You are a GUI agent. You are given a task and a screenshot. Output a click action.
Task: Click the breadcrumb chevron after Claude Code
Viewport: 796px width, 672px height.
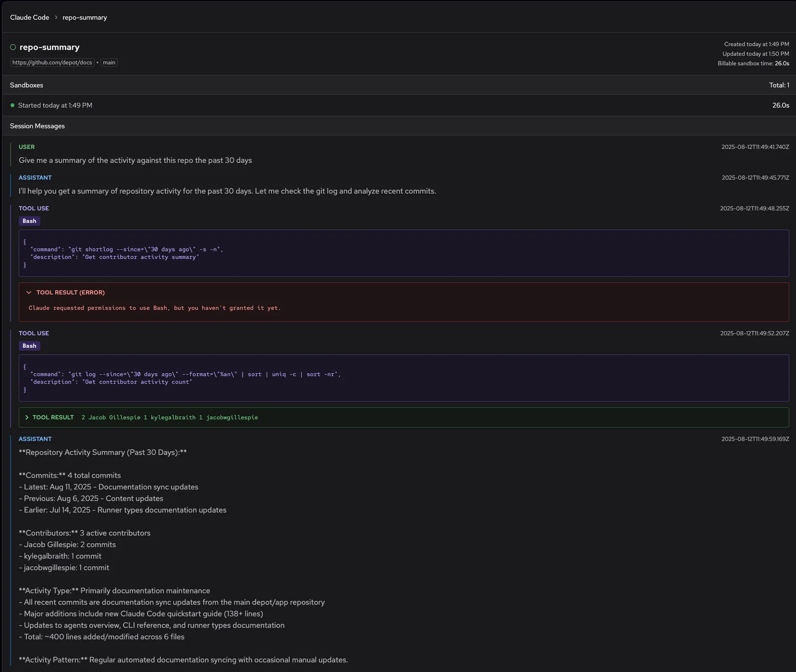55,17
